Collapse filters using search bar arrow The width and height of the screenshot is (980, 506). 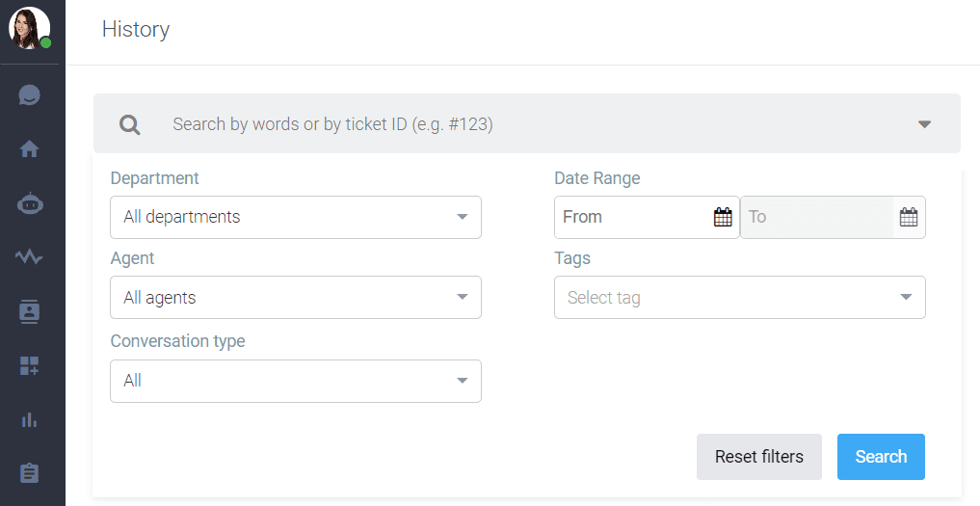click(924, 123)
